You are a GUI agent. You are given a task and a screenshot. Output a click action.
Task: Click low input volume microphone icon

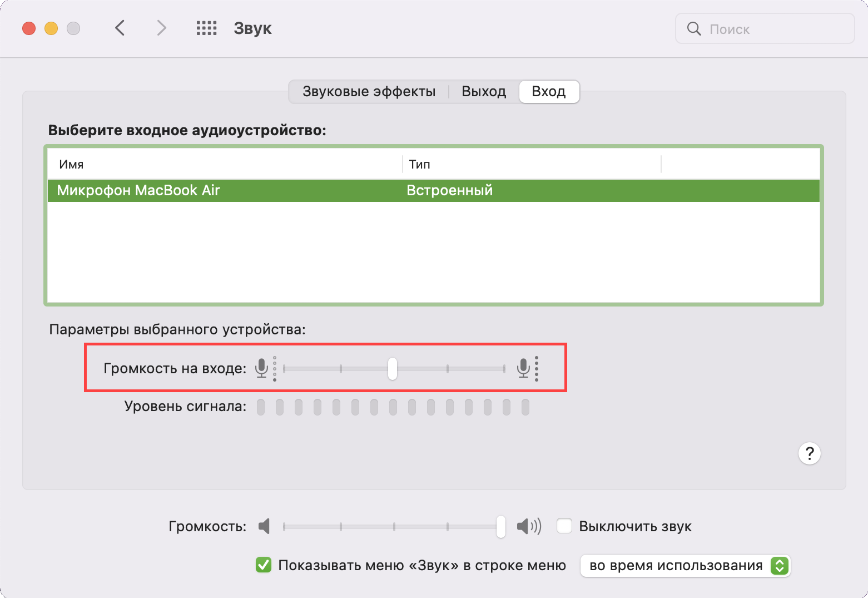pos(265,368)
